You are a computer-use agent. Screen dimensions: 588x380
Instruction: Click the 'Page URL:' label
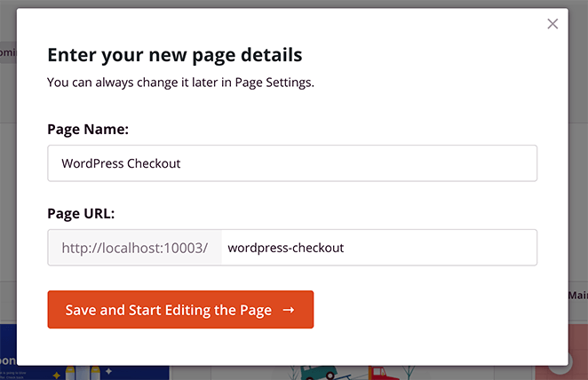81,214
